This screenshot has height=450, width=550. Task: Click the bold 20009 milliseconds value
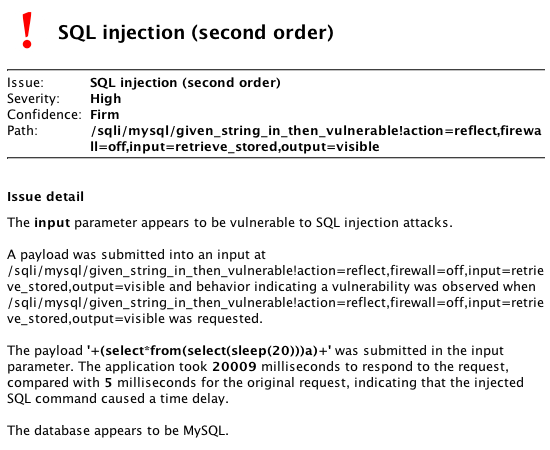click(x=234, y=367)
